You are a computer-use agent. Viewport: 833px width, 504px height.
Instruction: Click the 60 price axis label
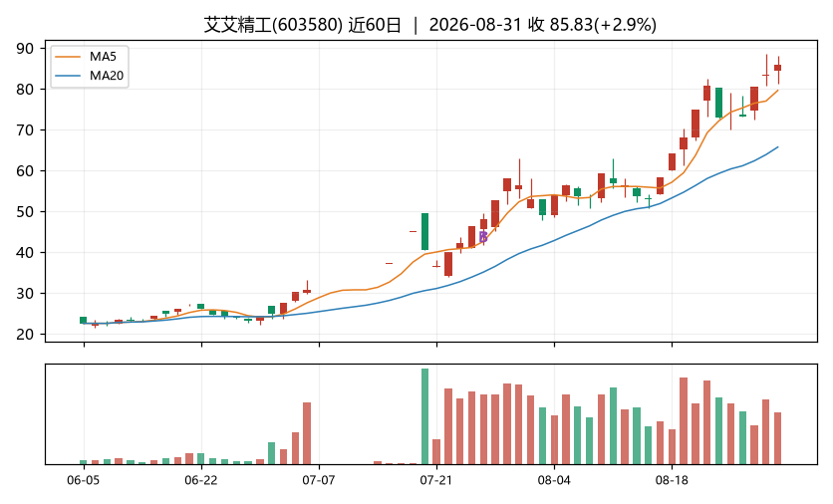click(25, 171)
